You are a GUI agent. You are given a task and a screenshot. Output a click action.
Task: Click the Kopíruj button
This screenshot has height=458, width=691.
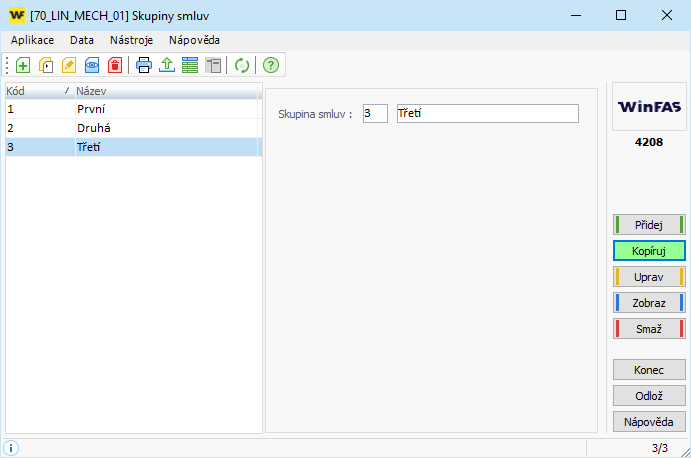coord(649,251)
